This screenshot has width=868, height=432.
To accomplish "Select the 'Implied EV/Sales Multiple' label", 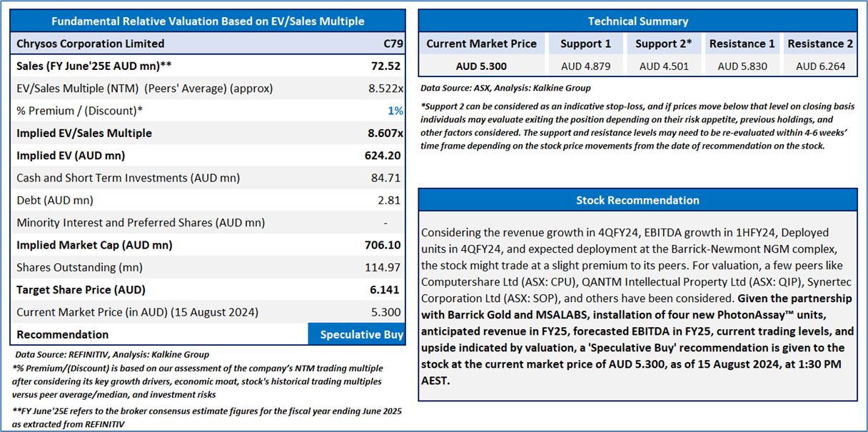I will click(x=84, y=133).
